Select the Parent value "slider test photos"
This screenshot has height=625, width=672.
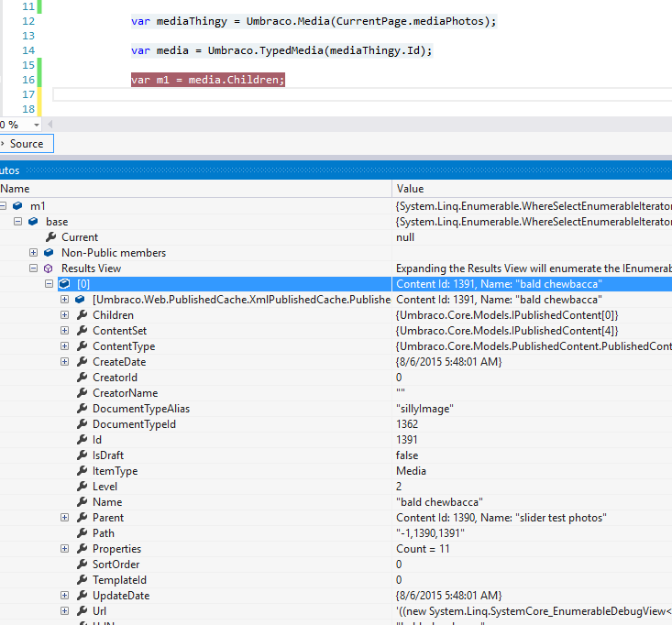tap(501, 518)
